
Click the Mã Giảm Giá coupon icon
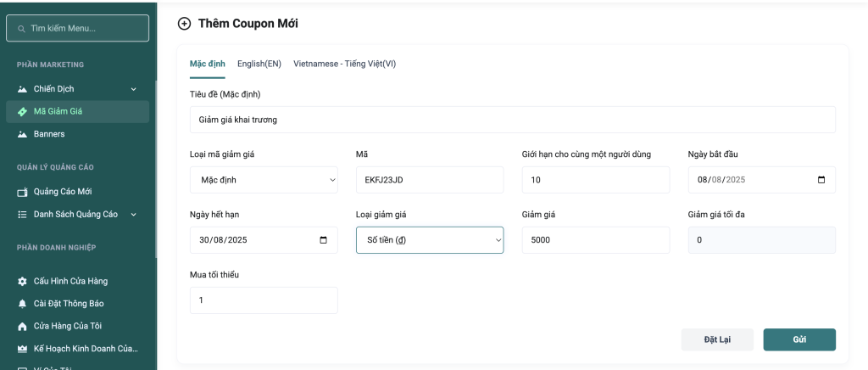tap(22, 111)
